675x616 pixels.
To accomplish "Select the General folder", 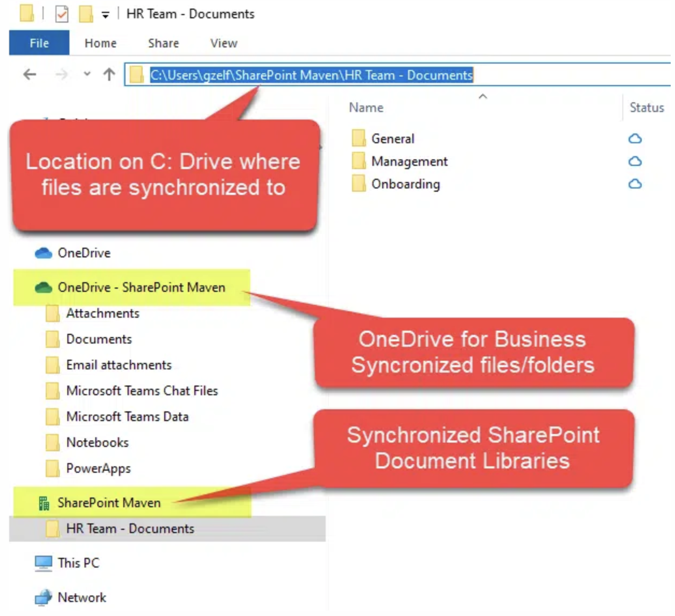I will [392, 138].
